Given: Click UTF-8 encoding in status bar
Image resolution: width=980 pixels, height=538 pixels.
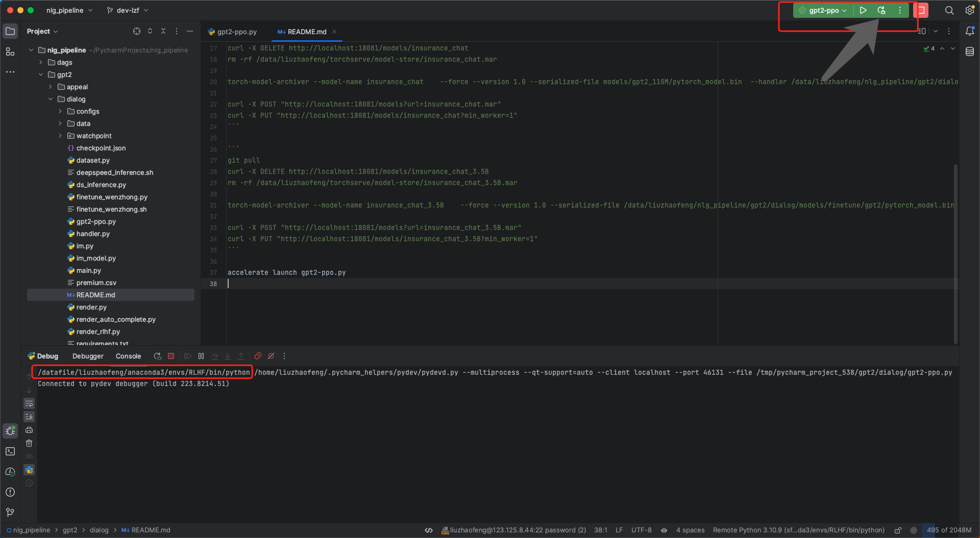Looking at the screenshot, I should 641,530.
